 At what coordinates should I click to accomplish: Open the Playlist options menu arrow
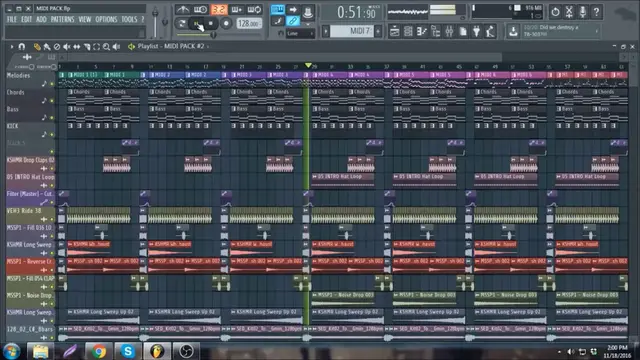tap(11, 47)
